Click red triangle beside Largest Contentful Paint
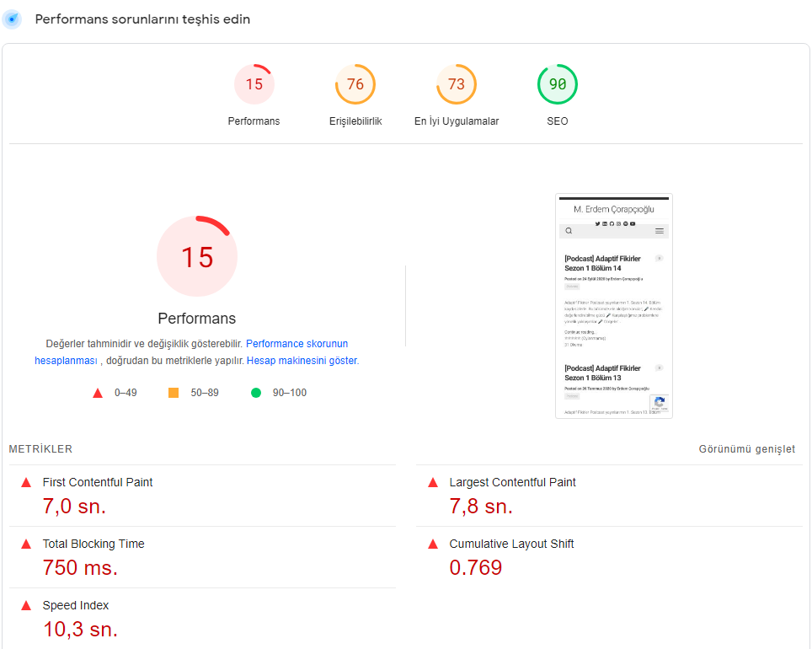This screenshot has height=649, width=812. (x=433, y=482)
